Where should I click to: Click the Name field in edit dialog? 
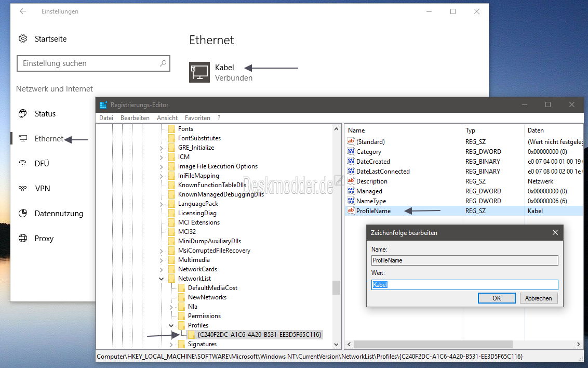point(464,260)
